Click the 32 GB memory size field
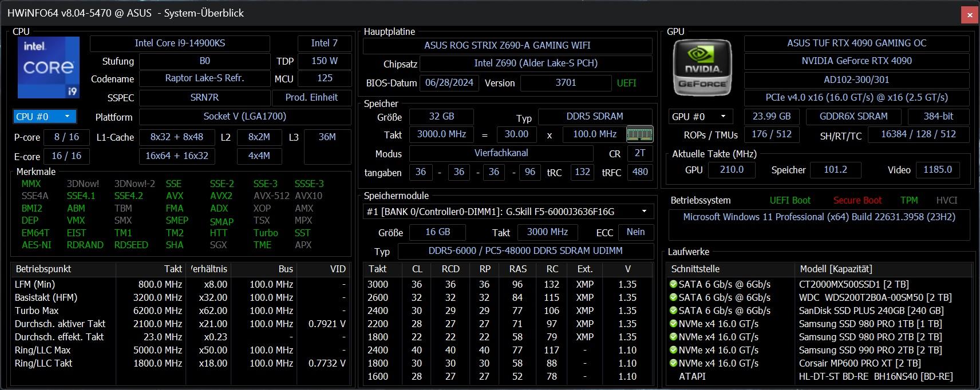980x390 pixels. click(x=441, y=117)
